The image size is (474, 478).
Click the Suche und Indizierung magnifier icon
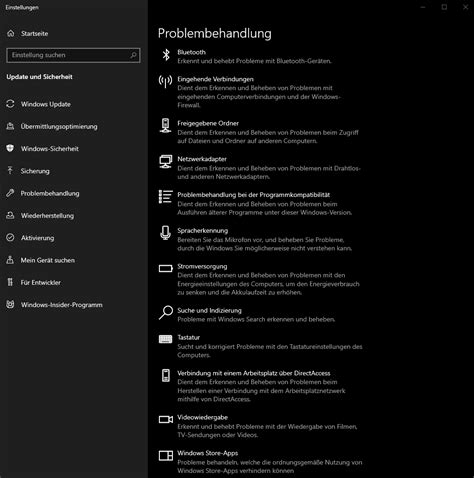click(x=166, y=313)
